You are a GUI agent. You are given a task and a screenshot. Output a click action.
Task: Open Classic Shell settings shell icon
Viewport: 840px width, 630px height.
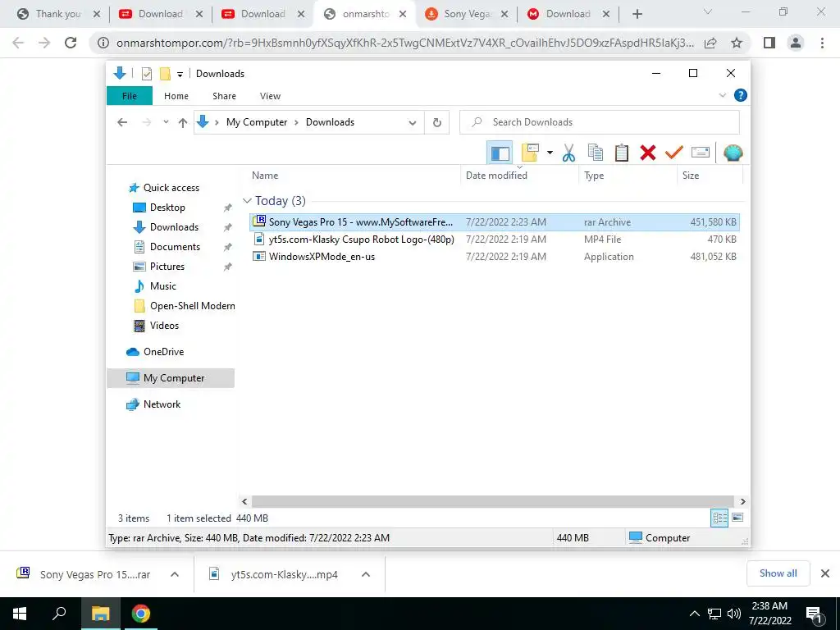point(733,153)
